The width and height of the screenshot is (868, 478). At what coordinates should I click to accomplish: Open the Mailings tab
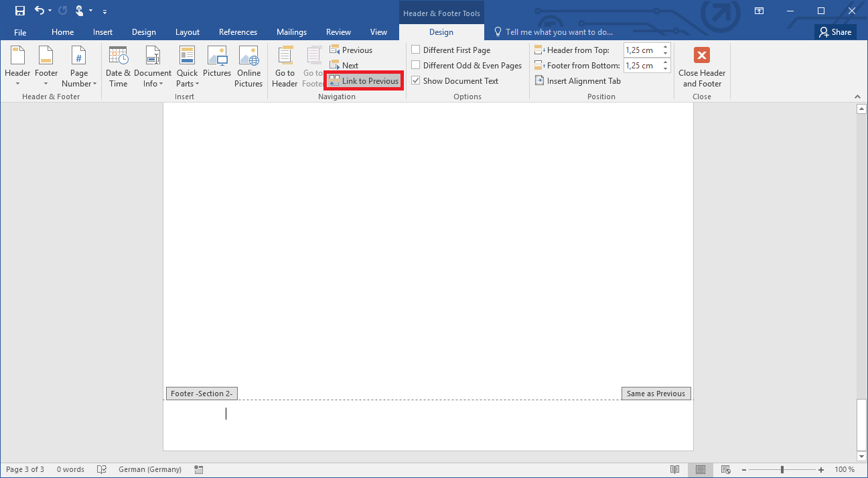point(291,32)
